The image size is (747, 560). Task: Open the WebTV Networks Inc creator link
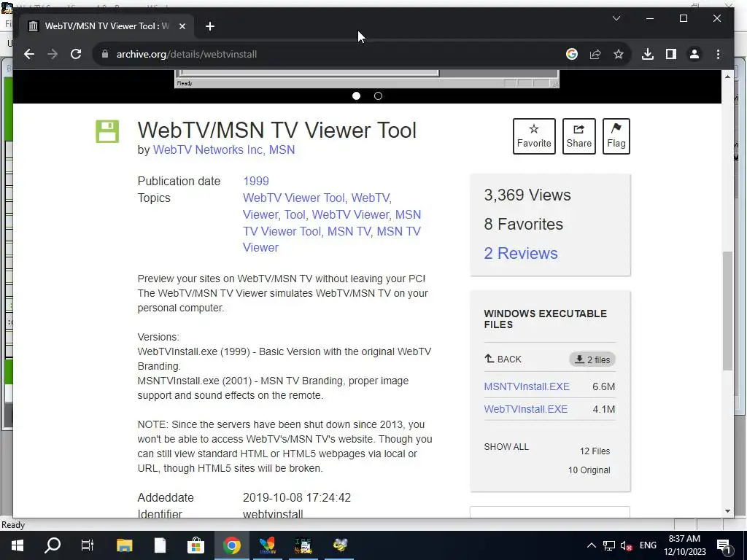coord(208,149)
